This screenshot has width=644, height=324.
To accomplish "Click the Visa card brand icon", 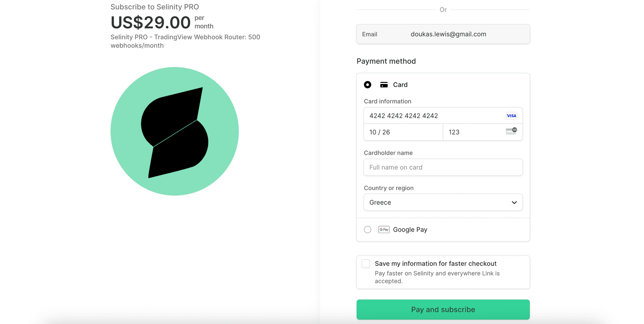I will [x=511, y=116].
